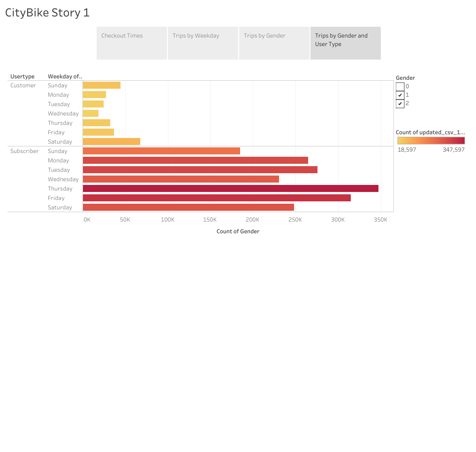This screenshot has width=476, height=452.
Task: Uncheck the Gender 1 checkbox
Action: 400,95
